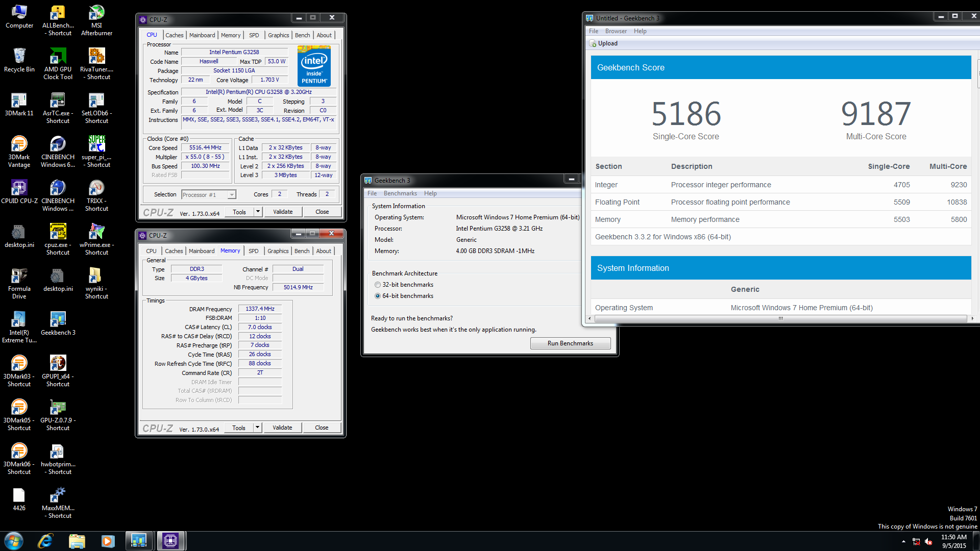This screenshot has height=551, width=980.
Task: Open MaxxMEM shortcut icon
Action: click(58, 503)
